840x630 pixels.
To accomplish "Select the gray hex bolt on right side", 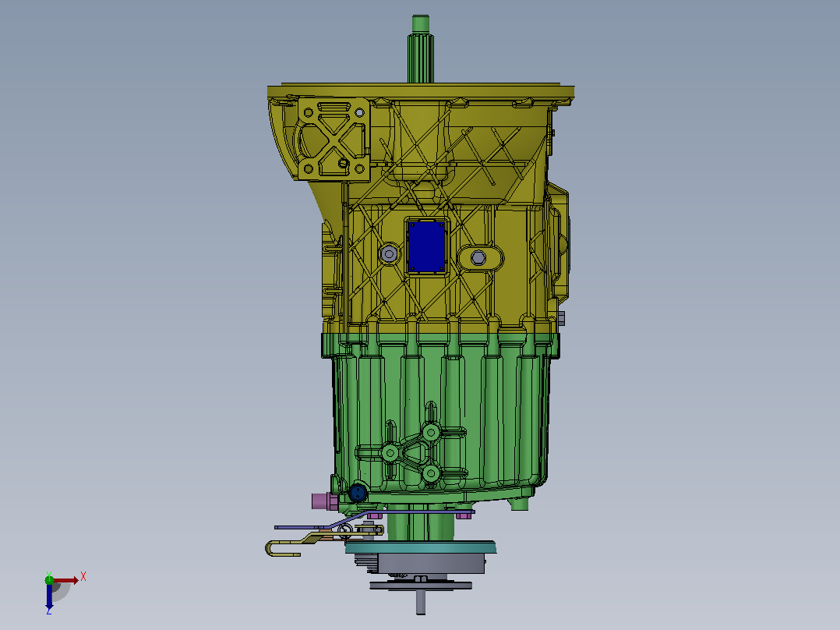I will point(561,318).
